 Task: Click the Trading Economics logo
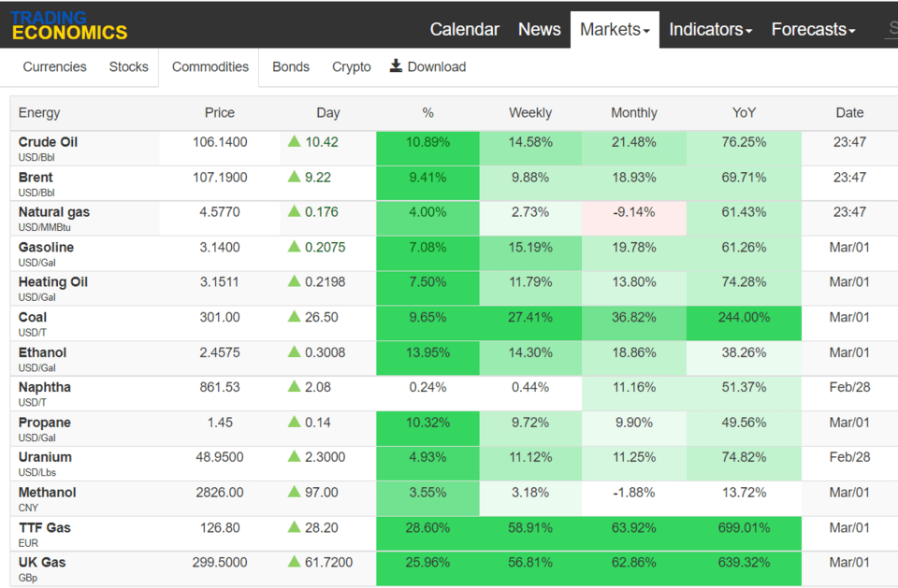click(x=68, y=26)
